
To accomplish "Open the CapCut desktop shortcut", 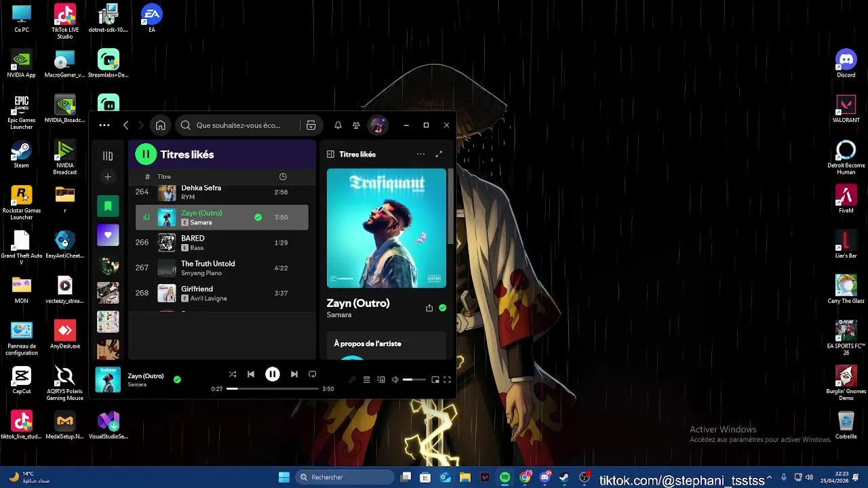I will pos(22,380).
